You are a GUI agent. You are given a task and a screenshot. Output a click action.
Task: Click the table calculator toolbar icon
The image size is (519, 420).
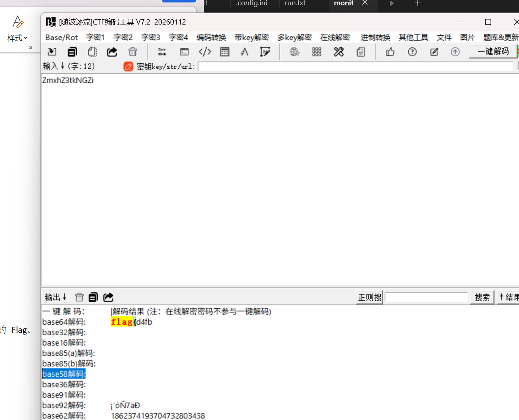pos(225,52)
